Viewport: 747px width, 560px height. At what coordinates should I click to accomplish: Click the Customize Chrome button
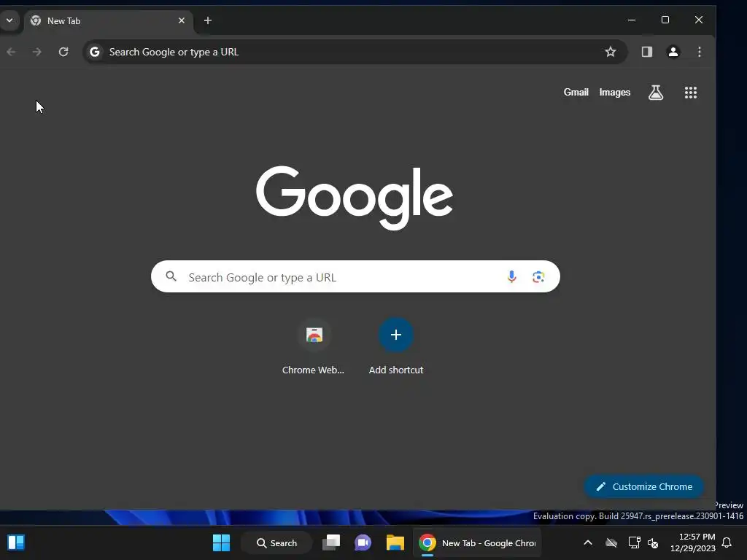point(643,486)
